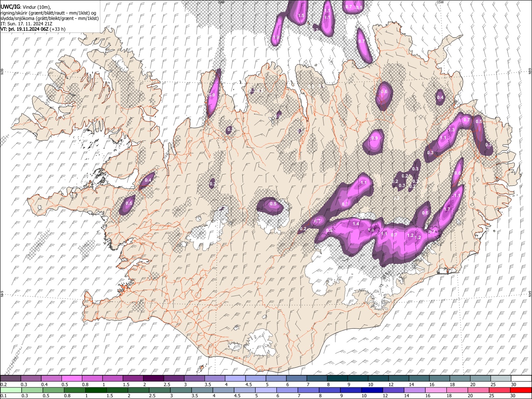
Task: Click the red-pink 25–30 rain legend swatch
Action: pyautogui.click(x=499, y=390)
